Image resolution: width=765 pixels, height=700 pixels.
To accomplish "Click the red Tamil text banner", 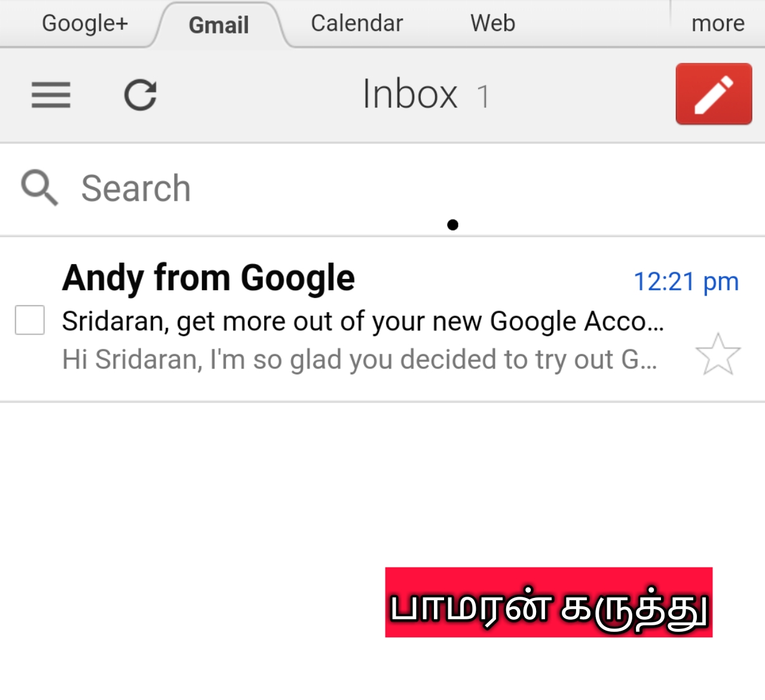I will 549,602.
